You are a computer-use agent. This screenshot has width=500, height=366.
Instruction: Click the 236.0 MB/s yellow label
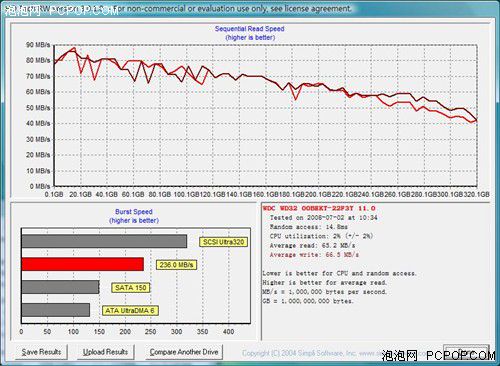pos(176,265)
